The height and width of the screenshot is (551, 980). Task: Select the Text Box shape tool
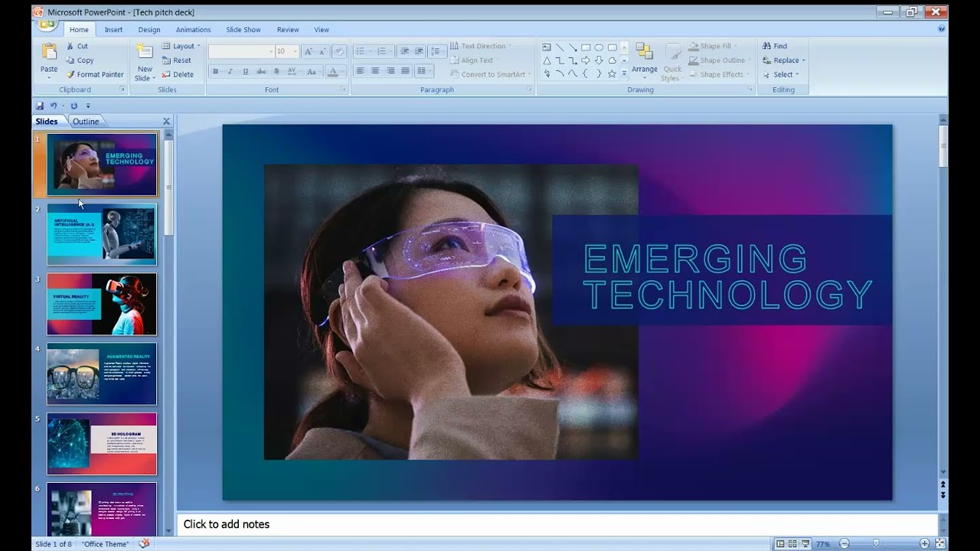(x=547, y=47)
